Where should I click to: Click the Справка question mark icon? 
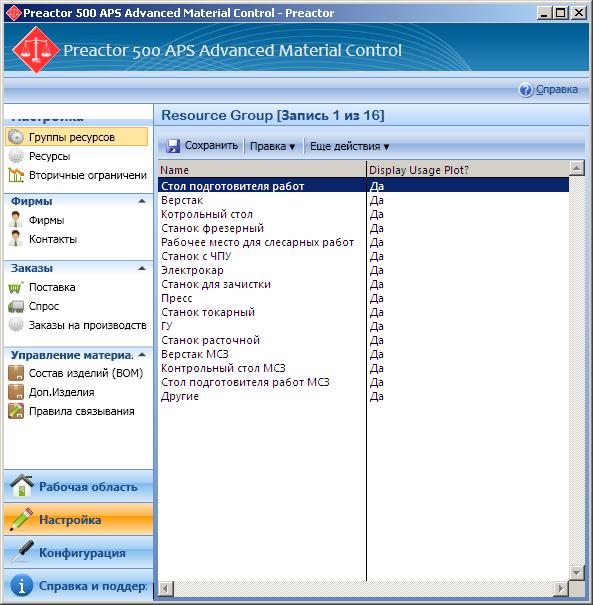click(x=525, y=90)
